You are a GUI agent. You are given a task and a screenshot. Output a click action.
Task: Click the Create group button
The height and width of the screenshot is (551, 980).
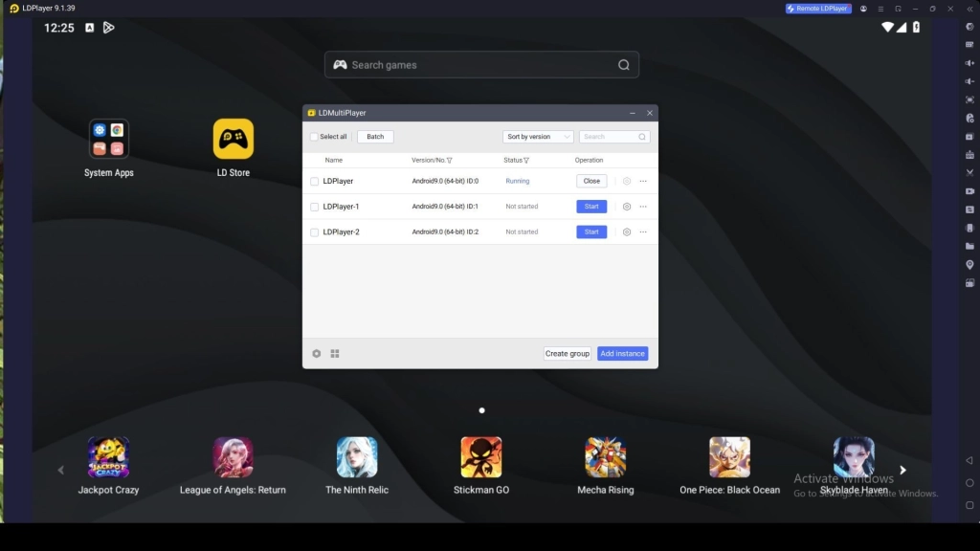567,353
